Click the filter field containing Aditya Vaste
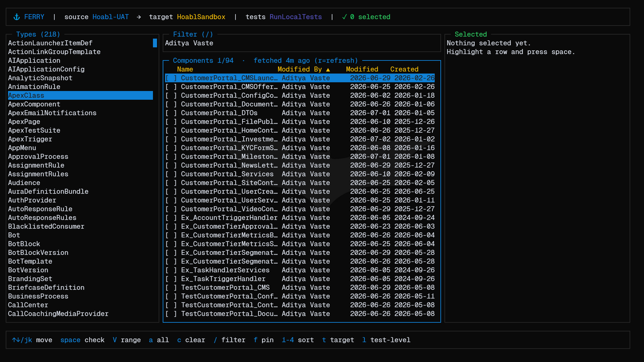Viewport: 644px width, 362px height. (x=302, y=43)
